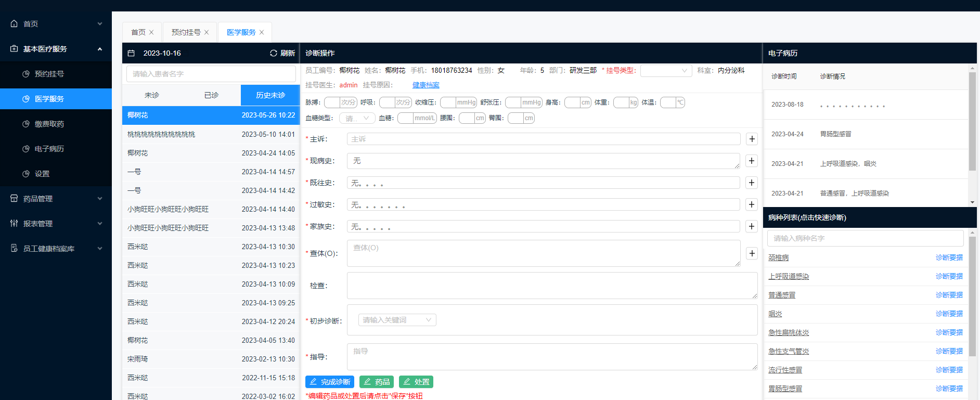Viewport: 980px width, 400px height.
Task: Click the 普通感冒 disease link
Action: (x=782, y=295)
